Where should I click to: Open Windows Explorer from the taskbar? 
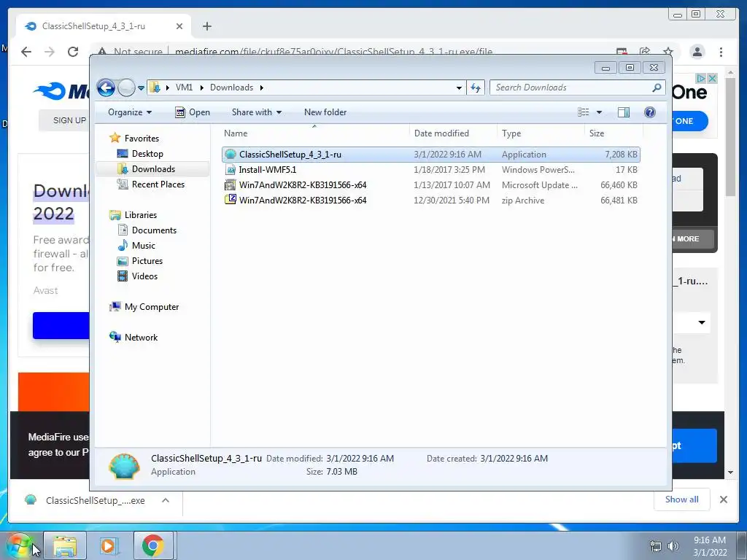point(65,545)
